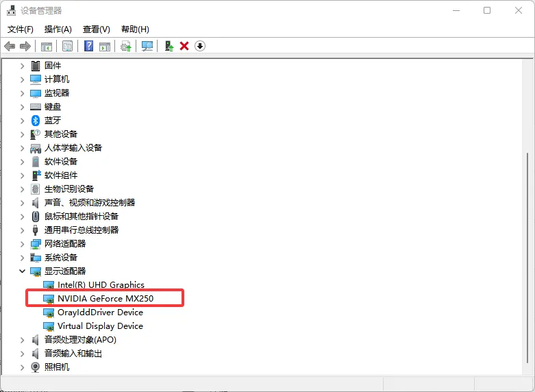Click the update driver green arrow icon
The image size is (535, 392).
[169, 46]
